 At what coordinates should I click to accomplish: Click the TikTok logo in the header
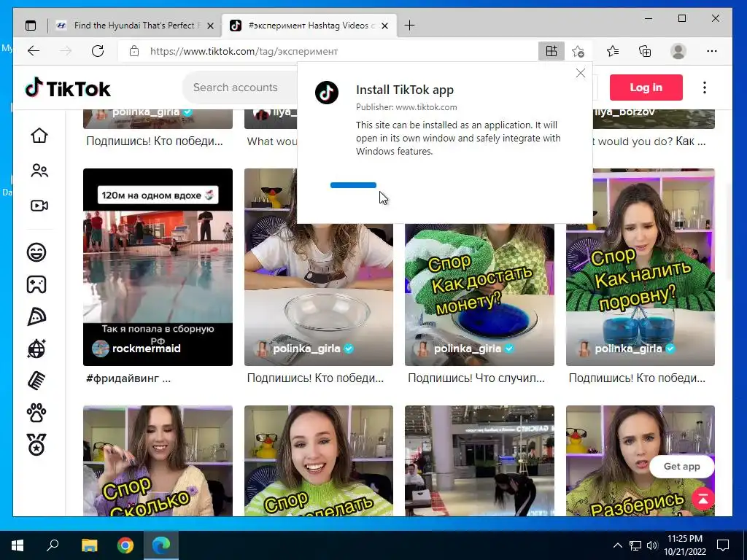(68, 88)
